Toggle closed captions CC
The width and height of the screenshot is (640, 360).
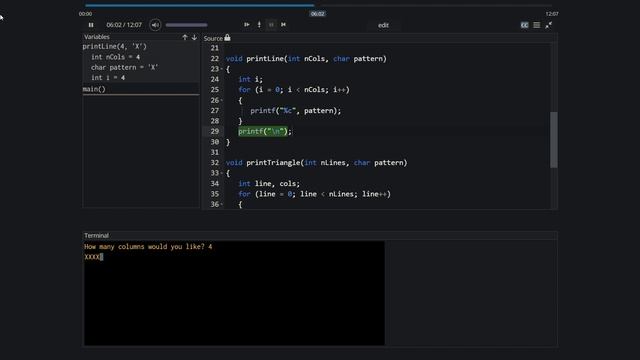[524, 25]
